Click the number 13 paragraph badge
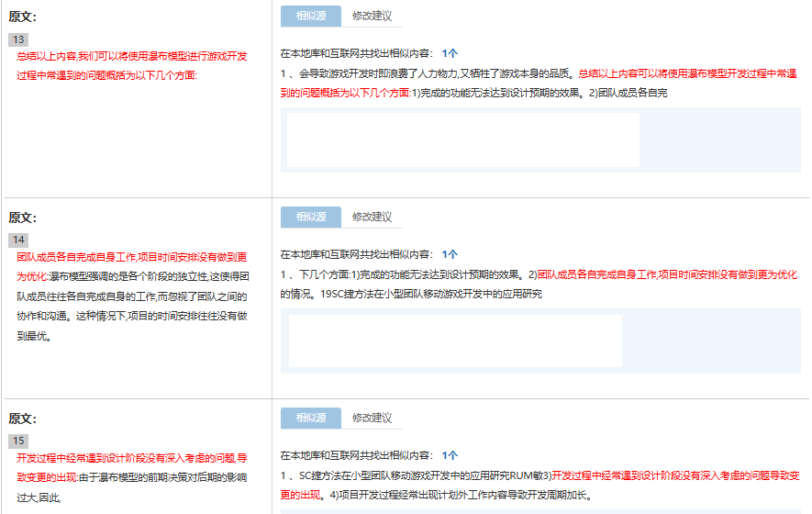The image size is (812, 514). 18,39
